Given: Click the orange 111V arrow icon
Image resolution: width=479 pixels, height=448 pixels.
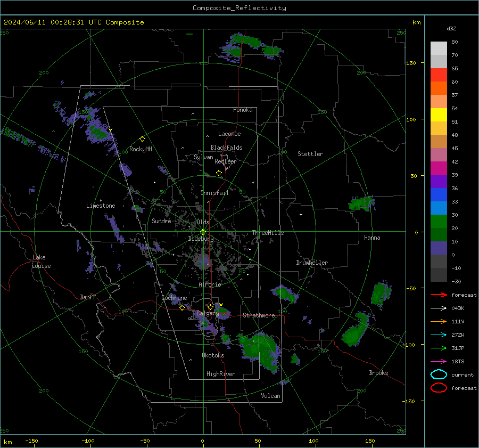Looking at the screenshot, I should (x=439, y=321).
